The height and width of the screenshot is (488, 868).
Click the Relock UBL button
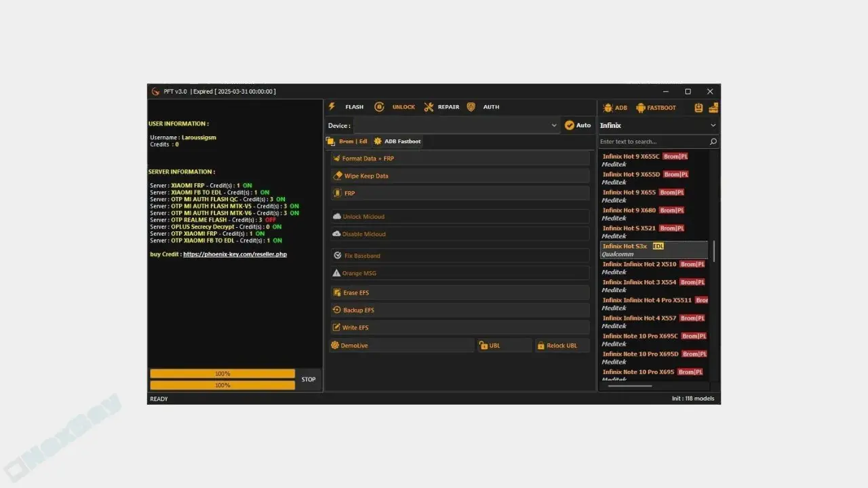tap(562, 345)
